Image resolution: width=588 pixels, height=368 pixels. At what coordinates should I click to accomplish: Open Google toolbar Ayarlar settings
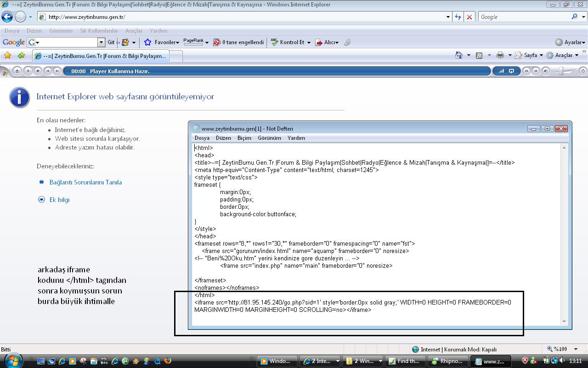point(570,42)
